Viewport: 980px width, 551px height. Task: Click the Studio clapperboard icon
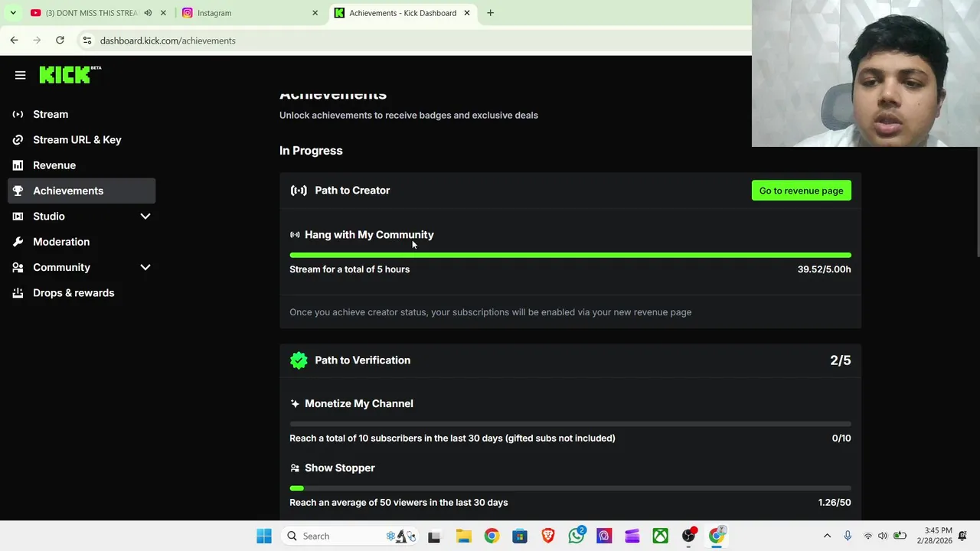(x=18, y=217)
